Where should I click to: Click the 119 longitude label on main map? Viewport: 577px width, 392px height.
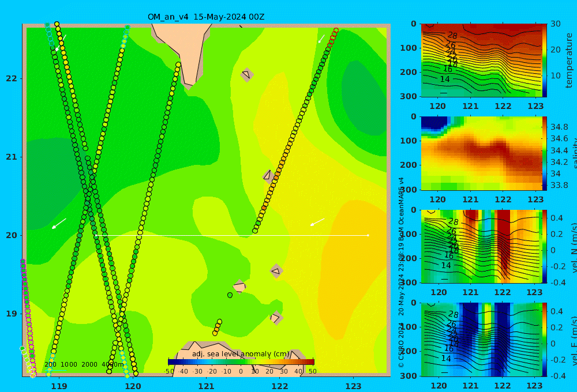click(x=59, y=386)
